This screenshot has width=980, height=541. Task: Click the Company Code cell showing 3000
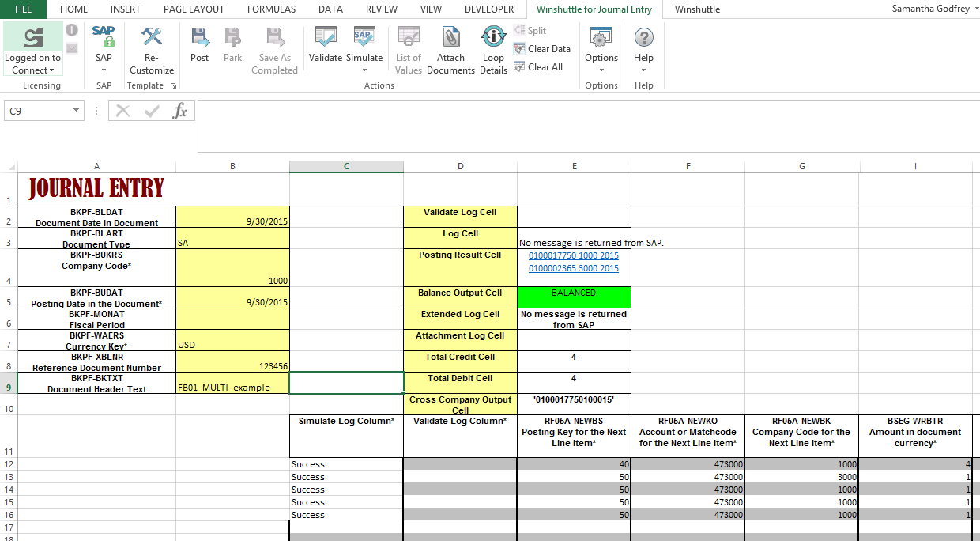[x=801, y=477]
